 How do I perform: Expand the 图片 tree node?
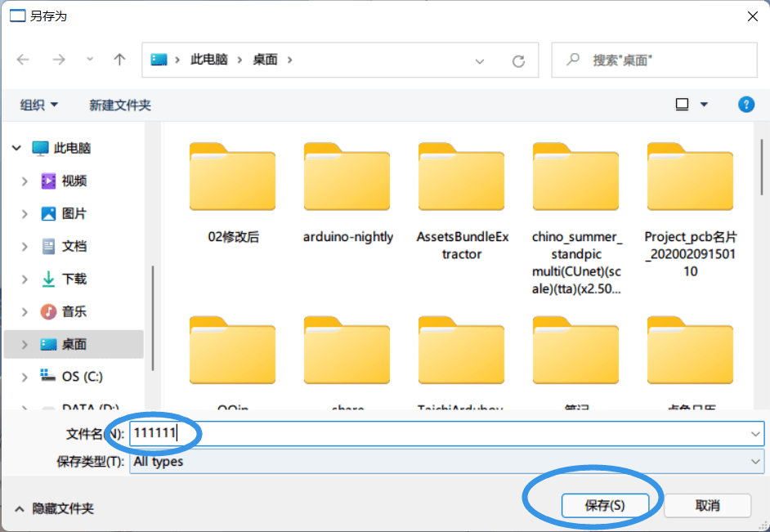tap(25, 214)
